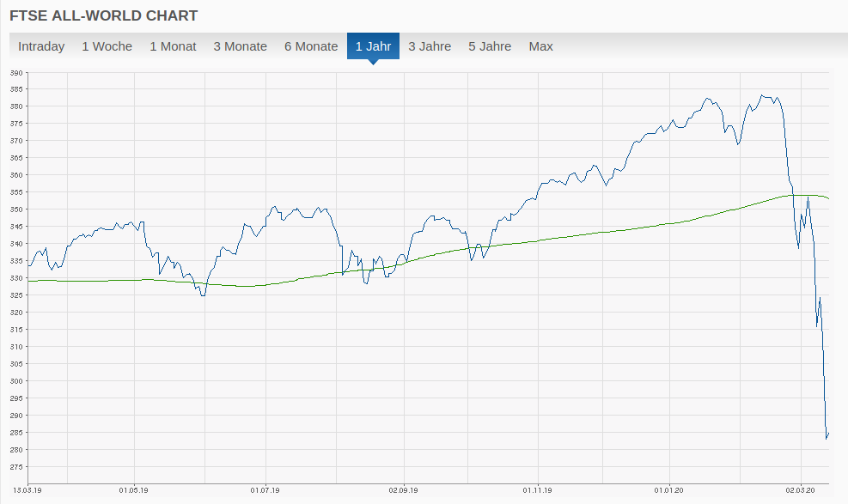Click the 390 value on the y-axis
This screenshot has width=848, height=504.
tap(16, 72)
